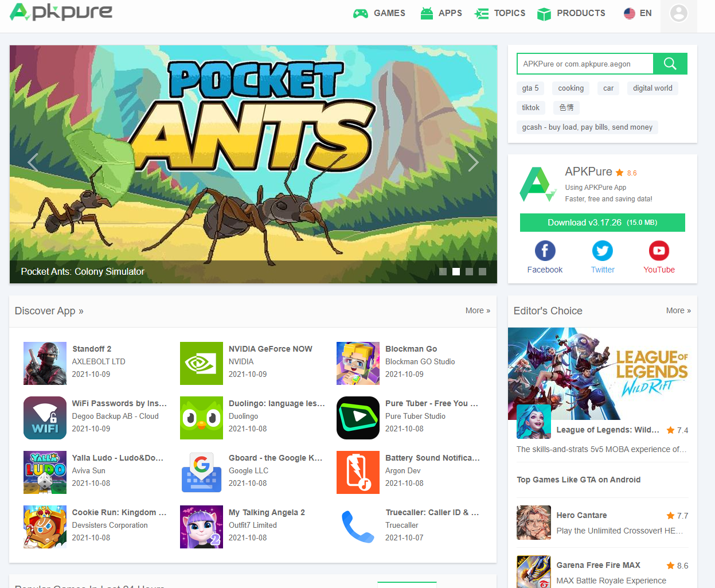Select the 'gcash - buy load' search tag
This screenshot has height=588, width=715.
[587, 127]
